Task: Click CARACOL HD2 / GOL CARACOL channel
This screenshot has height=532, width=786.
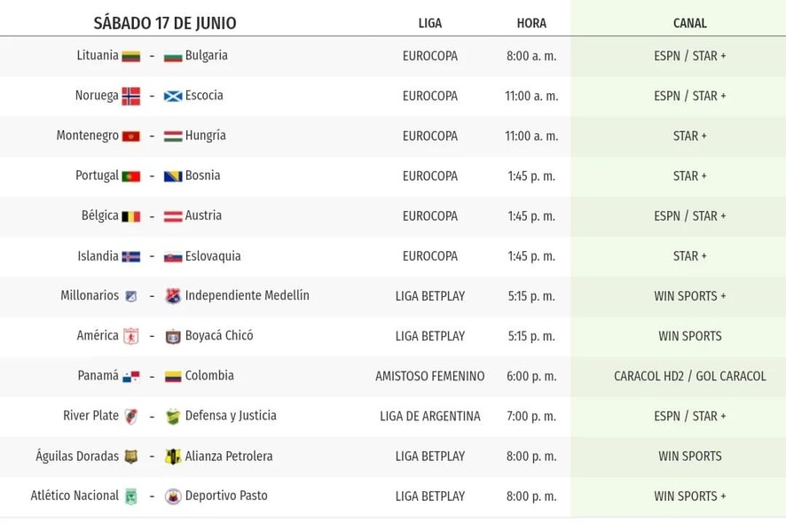Action: click(690, 376)
